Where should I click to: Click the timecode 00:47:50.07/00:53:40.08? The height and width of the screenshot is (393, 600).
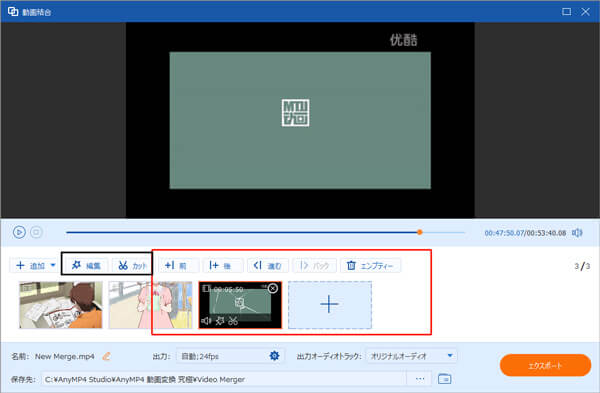[x=525, y=233]
